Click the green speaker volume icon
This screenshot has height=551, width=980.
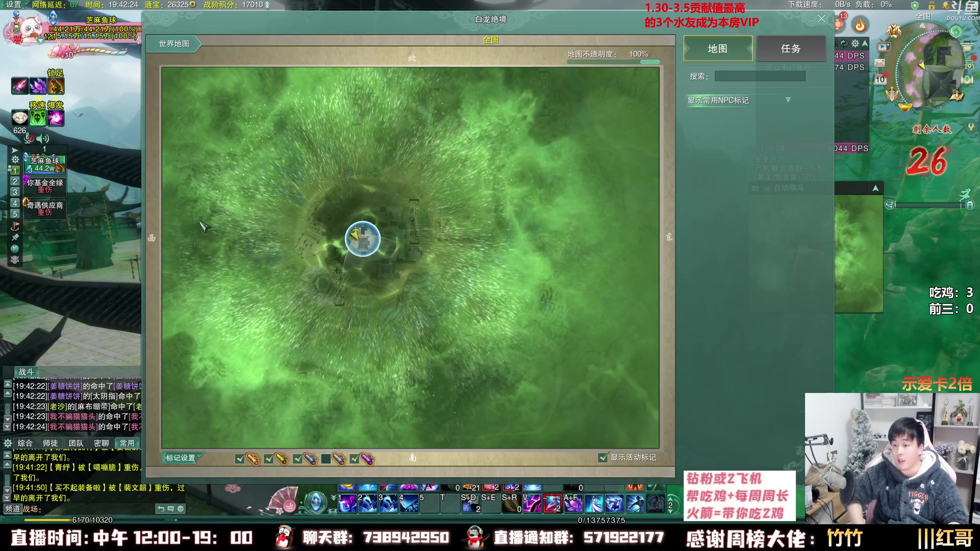43,139
